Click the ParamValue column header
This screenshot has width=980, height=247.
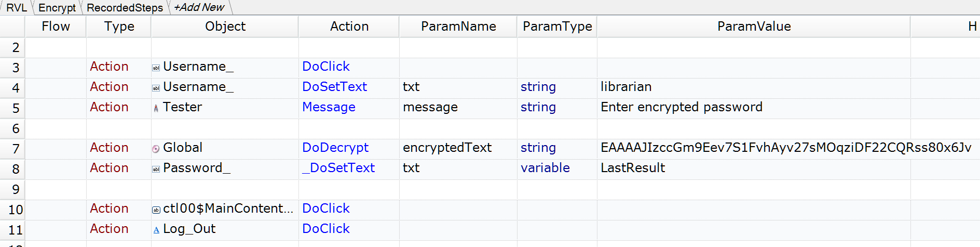[754, 27]
